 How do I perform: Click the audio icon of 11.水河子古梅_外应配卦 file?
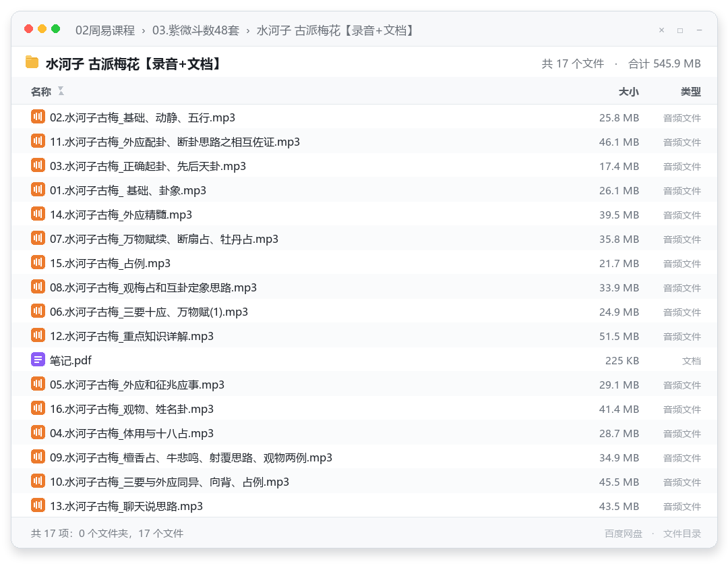[x=38, y=141]
